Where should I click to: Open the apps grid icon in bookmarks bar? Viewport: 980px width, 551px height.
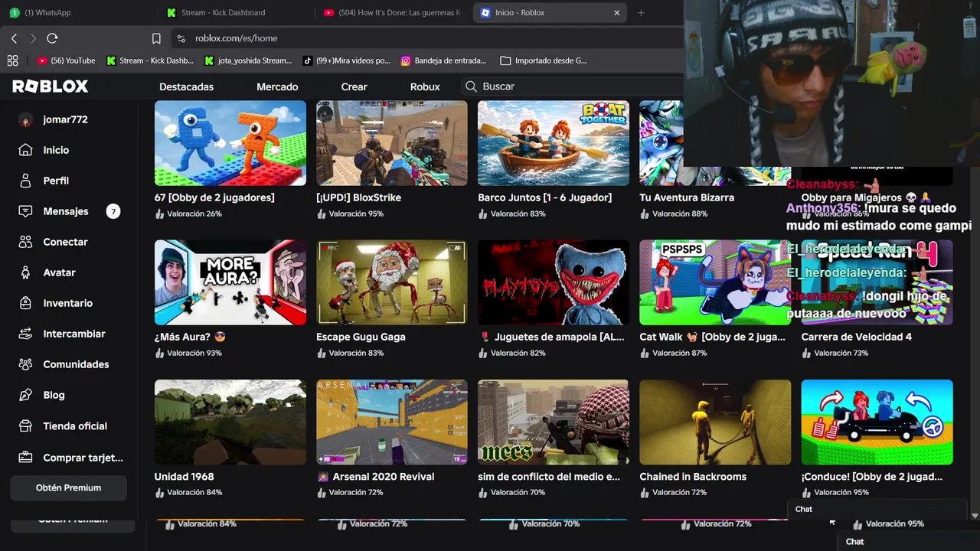point(12,60)
